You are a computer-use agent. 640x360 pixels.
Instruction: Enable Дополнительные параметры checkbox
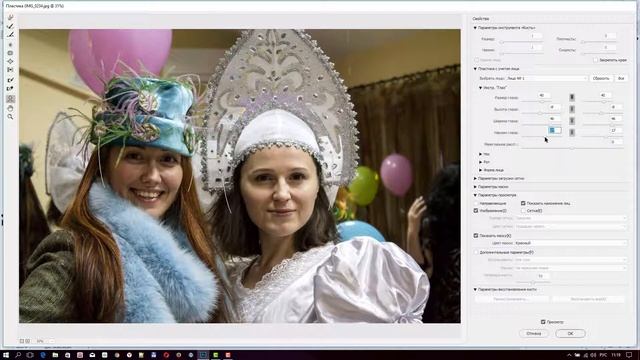(x=476, y=252)
